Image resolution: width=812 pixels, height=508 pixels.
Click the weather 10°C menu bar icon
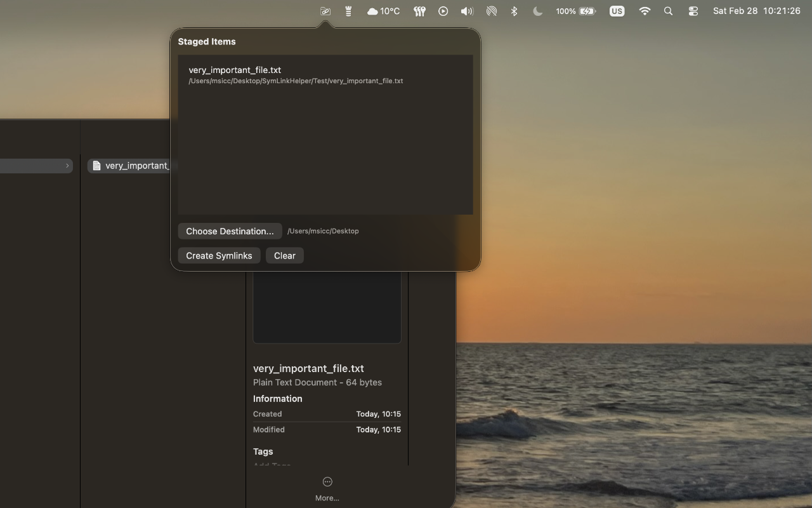[383, 11]
